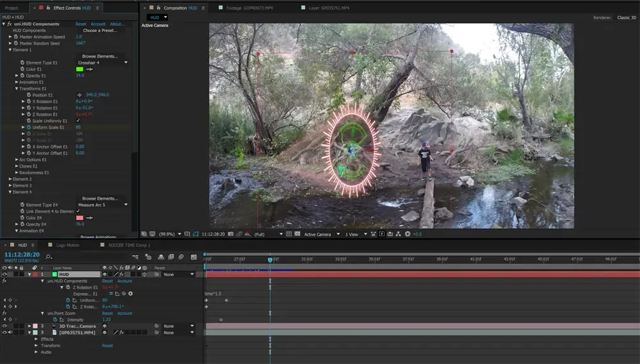Viewport: 640px width, 364px height.
Task: Click the red label color of HUD layer
Action: [35, 274]
